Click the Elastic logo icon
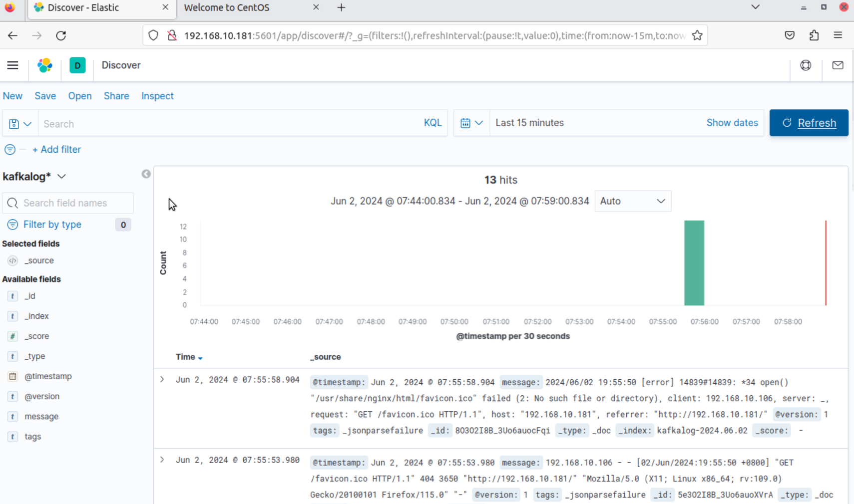 (x=45, y=65)
